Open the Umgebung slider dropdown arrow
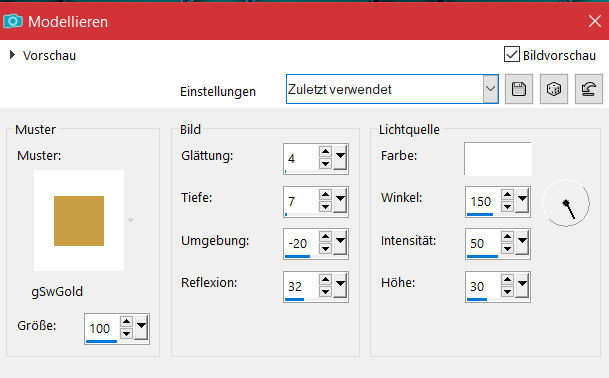Image resolution: width=609 pixels, height=378 pixels. coord(340,243)
